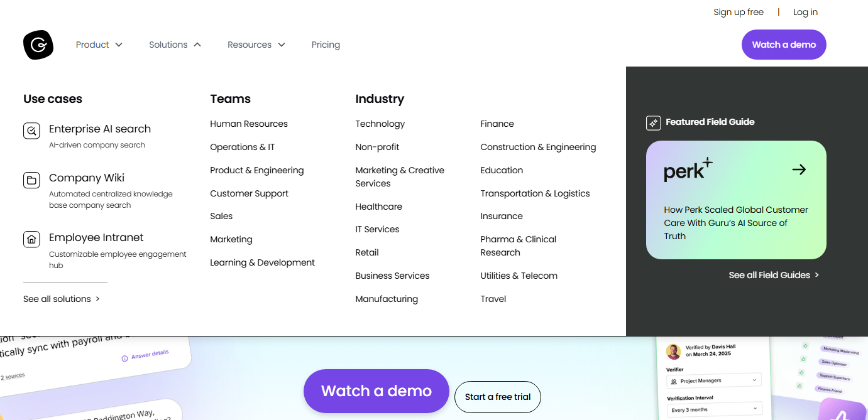Viewport: 868px width, 420px height.
Task: Select the Company Wiki folder icon
Action: click(31, 180)
